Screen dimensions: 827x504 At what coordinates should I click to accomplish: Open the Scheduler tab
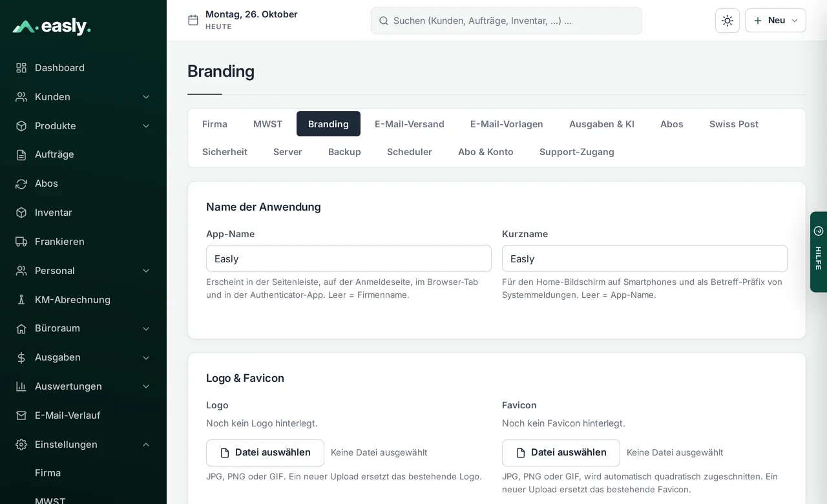click(x=410, y=152)
